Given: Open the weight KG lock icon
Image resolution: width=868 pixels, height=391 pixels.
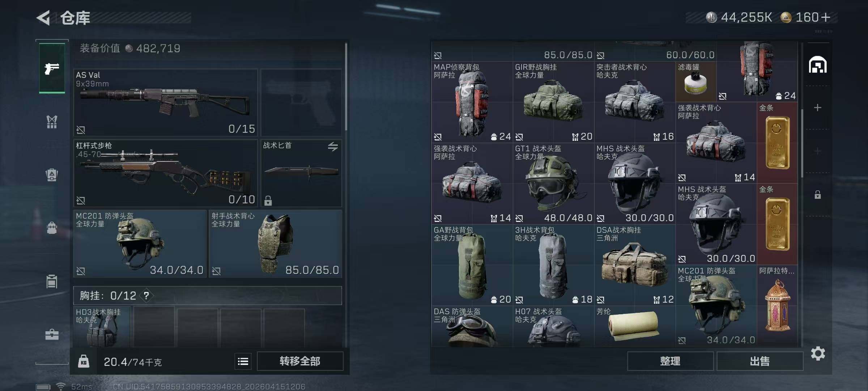Looking at the screenshot, I should tap(84, 361).
